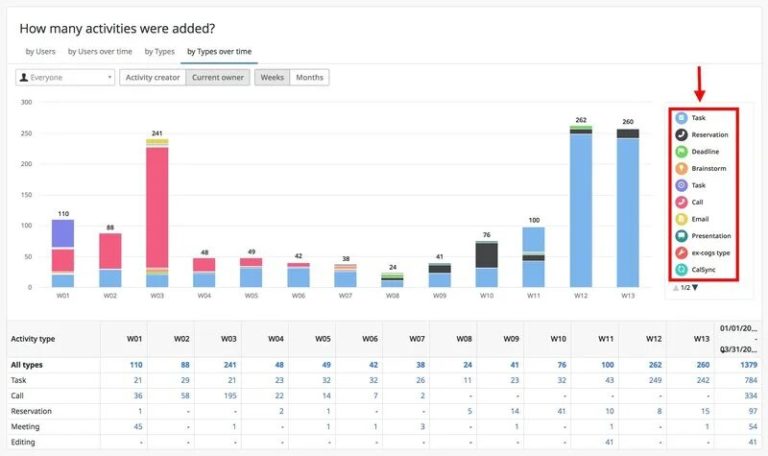
Task: Click the green Deadline legend icon
Action: [x=680, y=151]
